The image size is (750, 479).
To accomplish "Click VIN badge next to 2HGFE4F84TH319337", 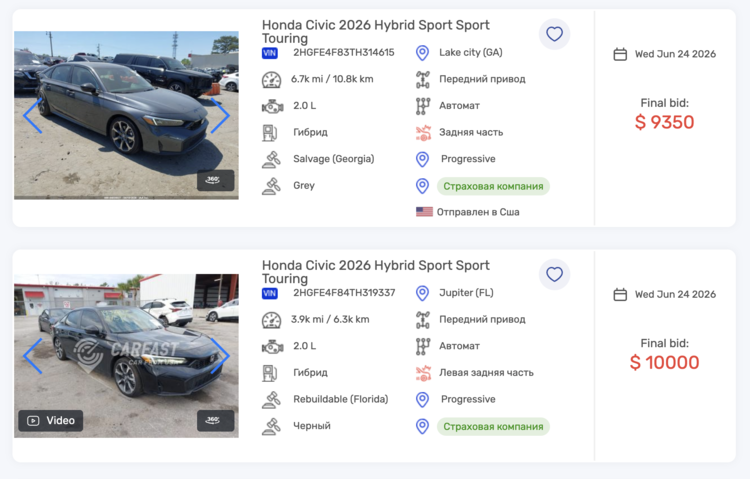I will tap(270, 293).
